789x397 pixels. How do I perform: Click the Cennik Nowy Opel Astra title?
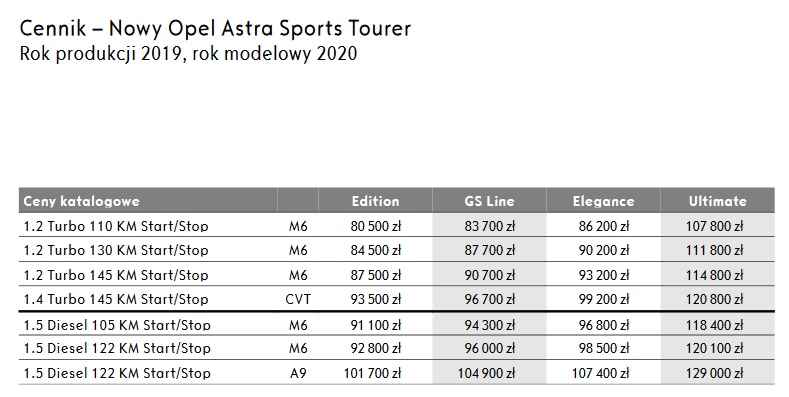pos(215,29)
